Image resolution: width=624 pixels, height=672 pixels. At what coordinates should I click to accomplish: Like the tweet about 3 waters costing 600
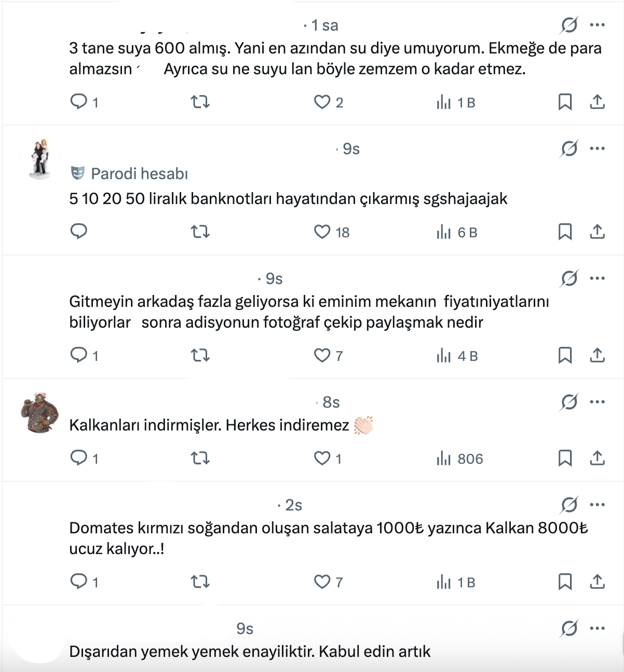pos(322,102)
